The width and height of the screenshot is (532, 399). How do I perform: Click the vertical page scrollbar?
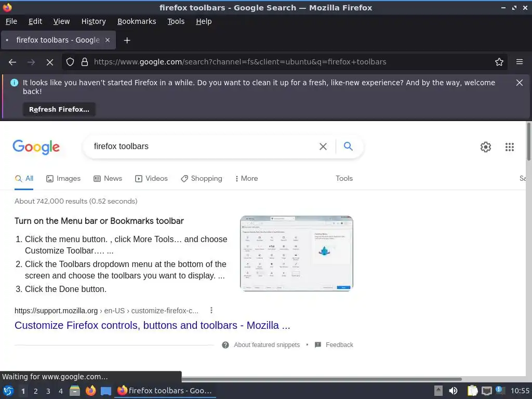528,142
